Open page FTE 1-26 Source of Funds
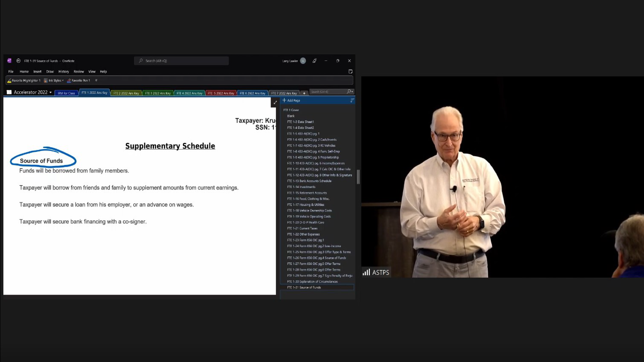The width and height of the screenshot is (644, 362). coord(317,258)
